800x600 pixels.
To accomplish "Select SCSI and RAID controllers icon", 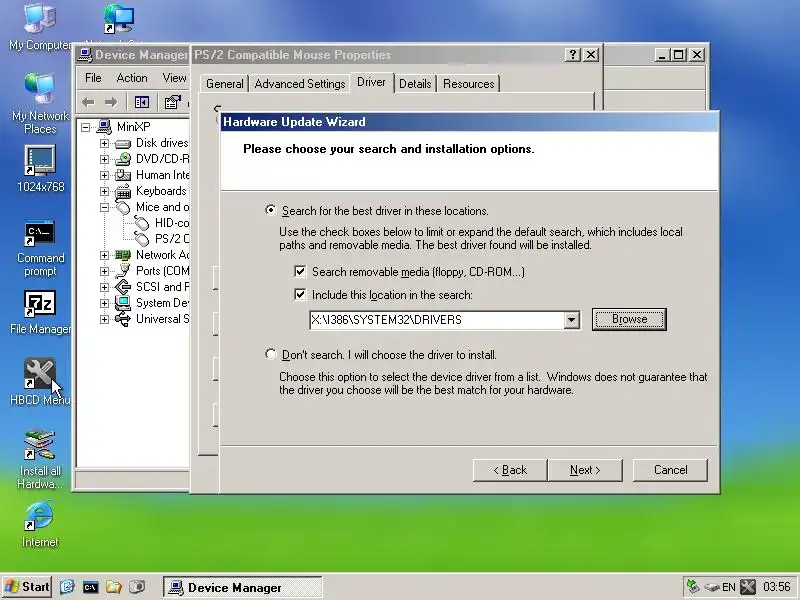I will [123, 287].
